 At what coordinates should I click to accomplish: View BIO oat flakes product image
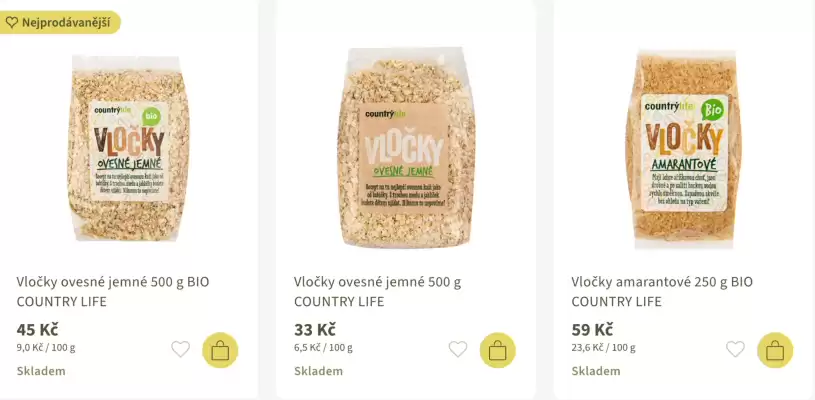(129, 148)
